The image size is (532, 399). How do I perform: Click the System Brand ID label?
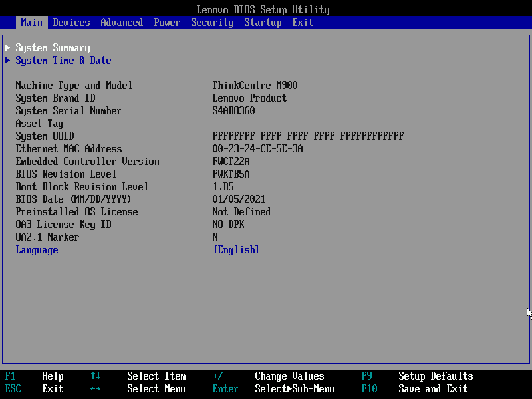point(55,98)
